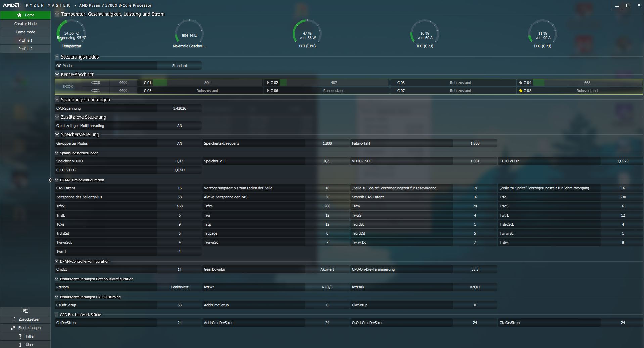Click Gleichzeitiges Multithreading AN value

click(180, 126)
